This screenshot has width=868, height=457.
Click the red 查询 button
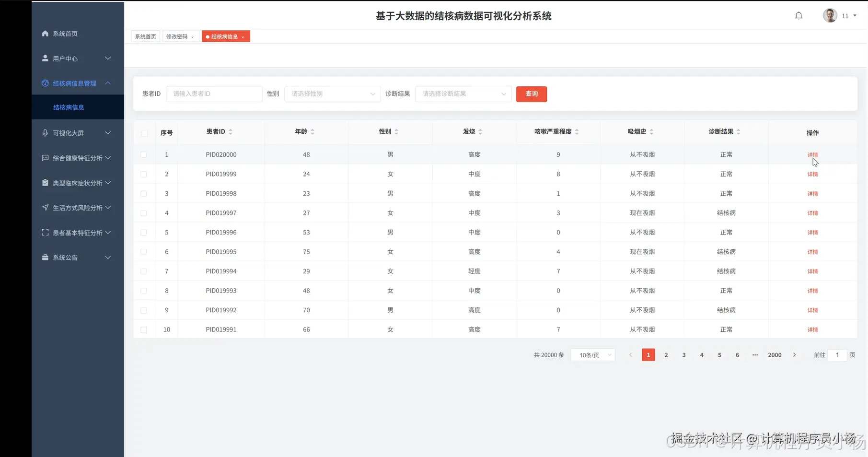coord(532,94)
